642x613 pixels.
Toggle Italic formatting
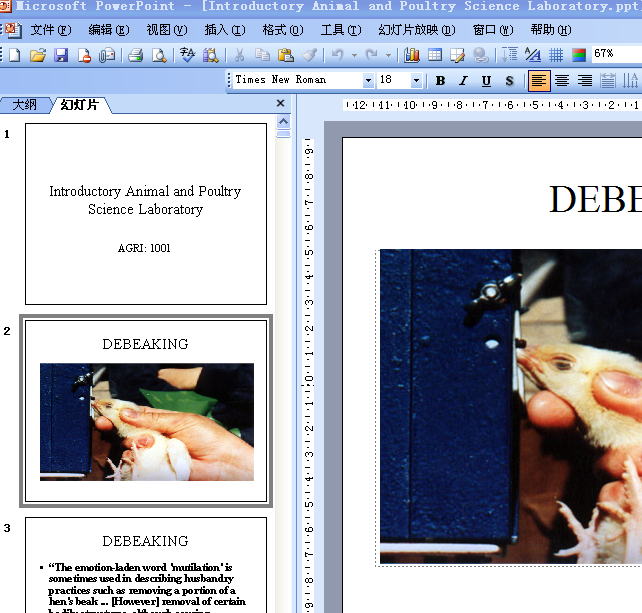(x=463, y=81)
